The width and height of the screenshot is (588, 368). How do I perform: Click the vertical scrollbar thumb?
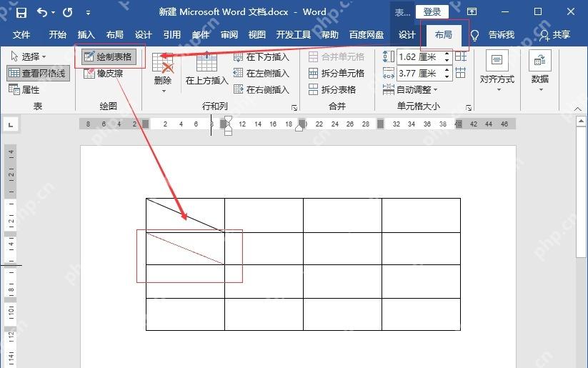(581, 192)
